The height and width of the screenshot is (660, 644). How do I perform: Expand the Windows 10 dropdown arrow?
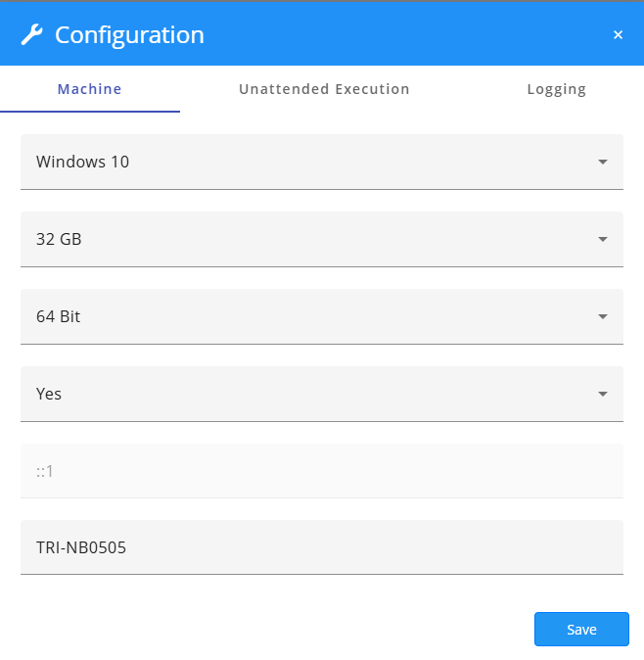[x=603, y=162]
